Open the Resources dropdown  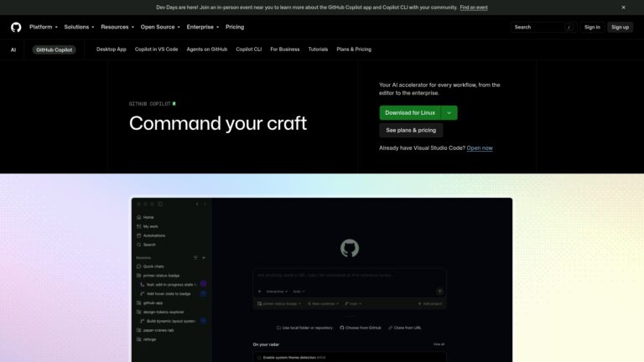pyautogui.click(x=117, y=27)
